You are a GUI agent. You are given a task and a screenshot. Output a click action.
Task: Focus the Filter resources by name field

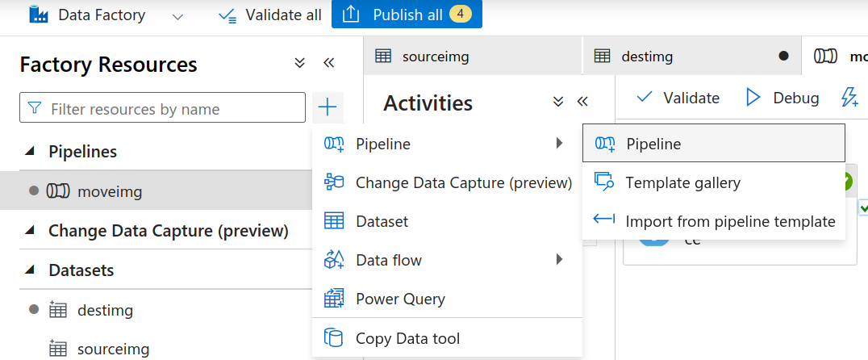[x=162, y=107]
